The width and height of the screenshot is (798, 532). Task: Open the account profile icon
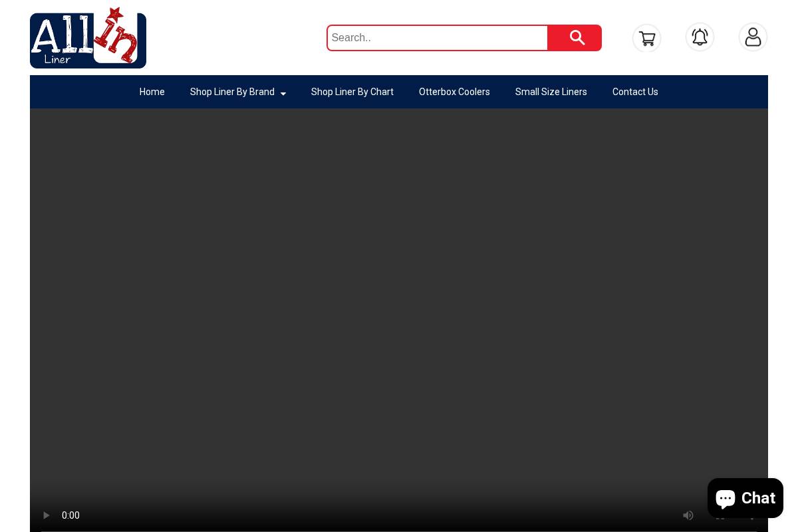pyautogui.click(x=753, y=37)
